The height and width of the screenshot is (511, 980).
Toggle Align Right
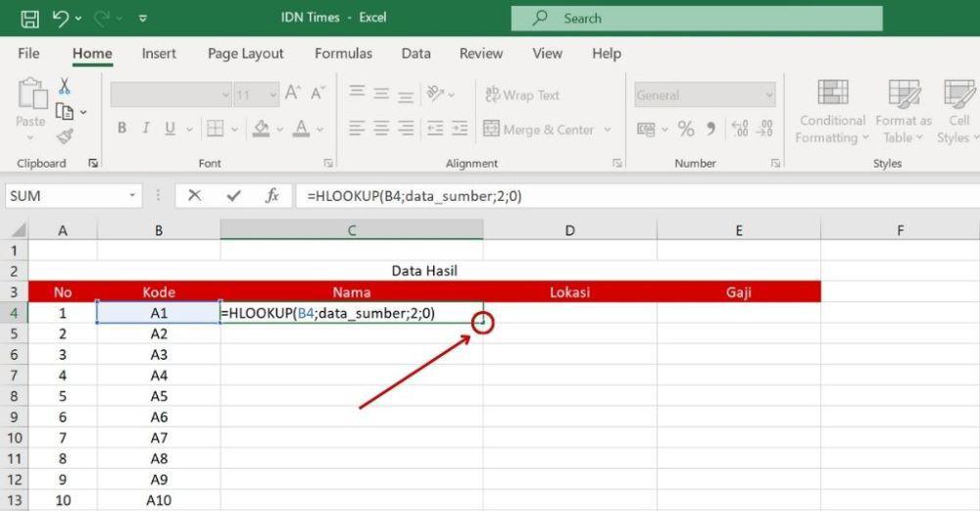pos(407,128)
